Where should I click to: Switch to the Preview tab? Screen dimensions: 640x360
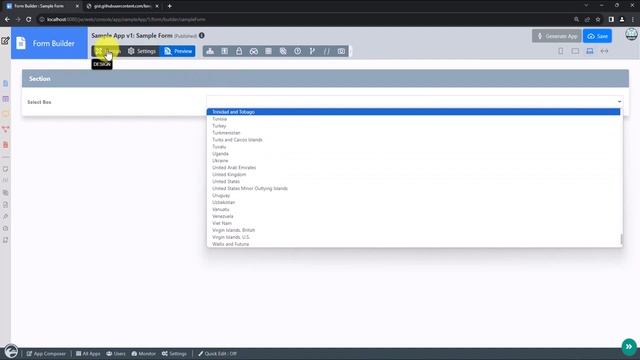[x=178, y=51]
